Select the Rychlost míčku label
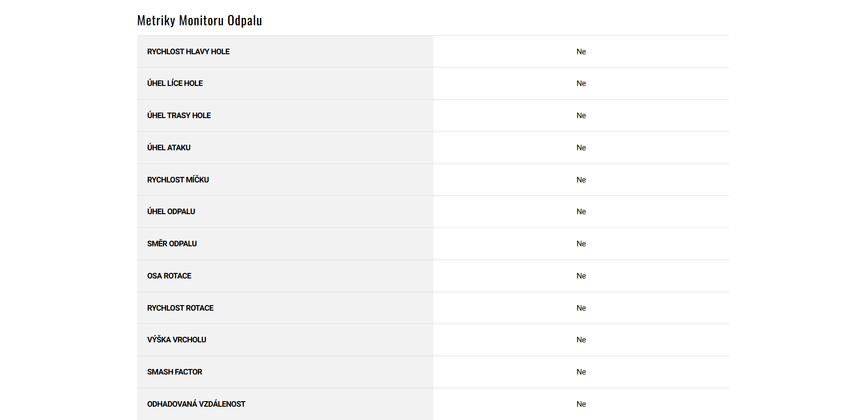The height and width of the screenshot is (420, 868). (178, 180)
